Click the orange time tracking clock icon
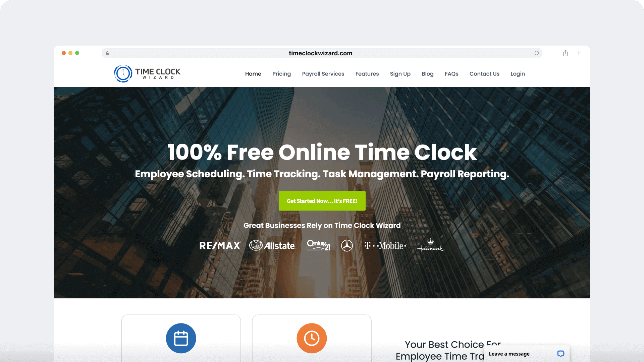Screen dimensions: 644x362 (311, 338)
